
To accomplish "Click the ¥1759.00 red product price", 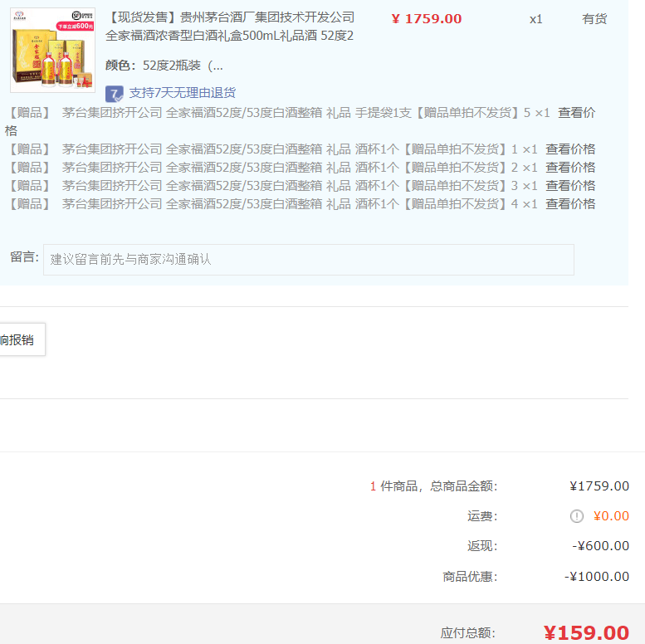I will click(x=426, y=19).
